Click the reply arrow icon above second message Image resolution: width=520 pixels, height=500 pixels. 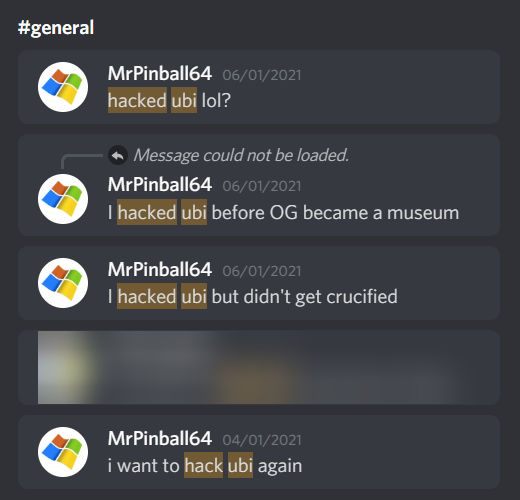118,155
